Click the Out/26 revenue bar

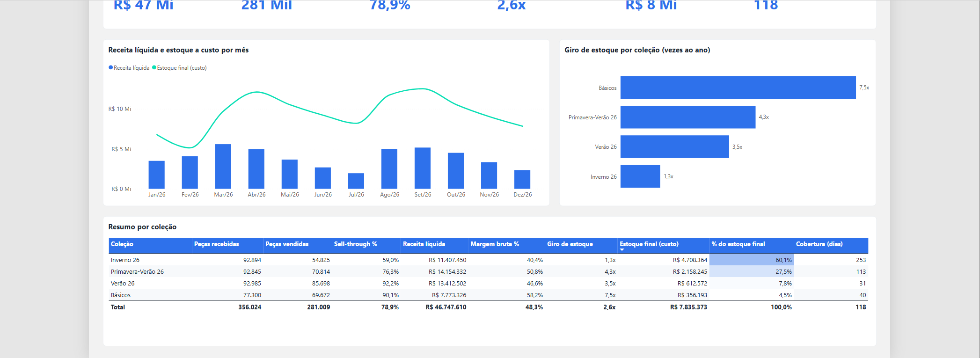(x=456, y=171)
